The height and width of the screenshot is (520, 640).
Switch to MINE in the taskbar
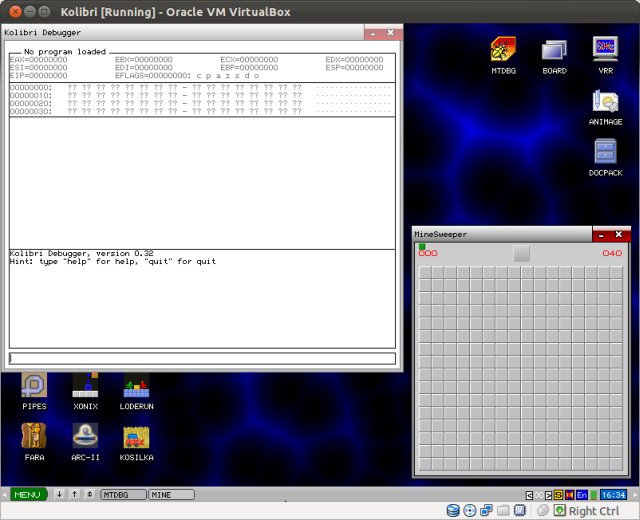click(x=171, y=494)
